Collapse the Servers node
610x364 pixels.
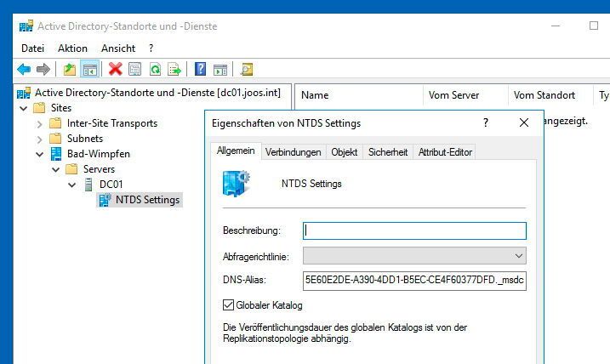[x=55, y=169]
